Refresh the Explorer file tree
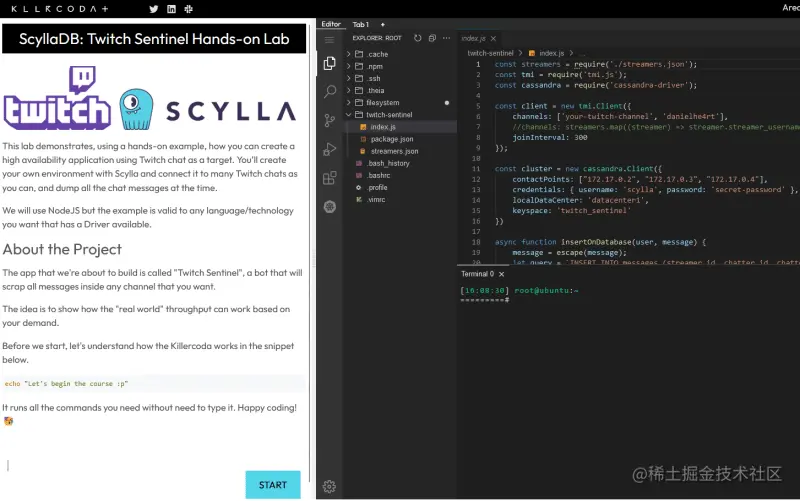Screen dimensions: 800x501 [417, 38]
